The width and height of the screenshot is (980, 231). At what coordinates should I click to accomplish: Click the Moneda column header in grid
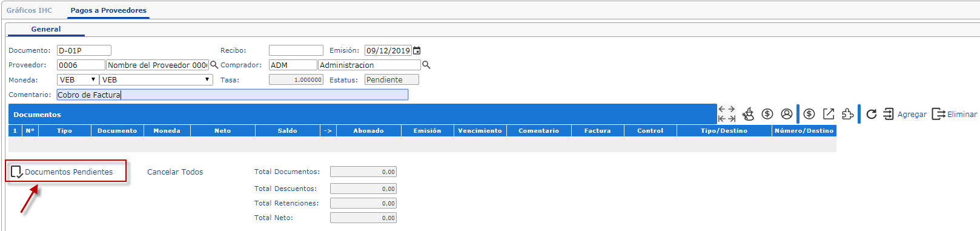167,130
